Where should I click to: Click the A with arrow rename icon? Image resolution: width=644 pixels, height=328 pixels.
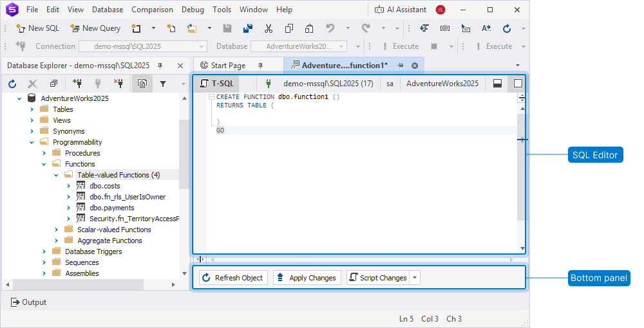[x=486, y=28]
